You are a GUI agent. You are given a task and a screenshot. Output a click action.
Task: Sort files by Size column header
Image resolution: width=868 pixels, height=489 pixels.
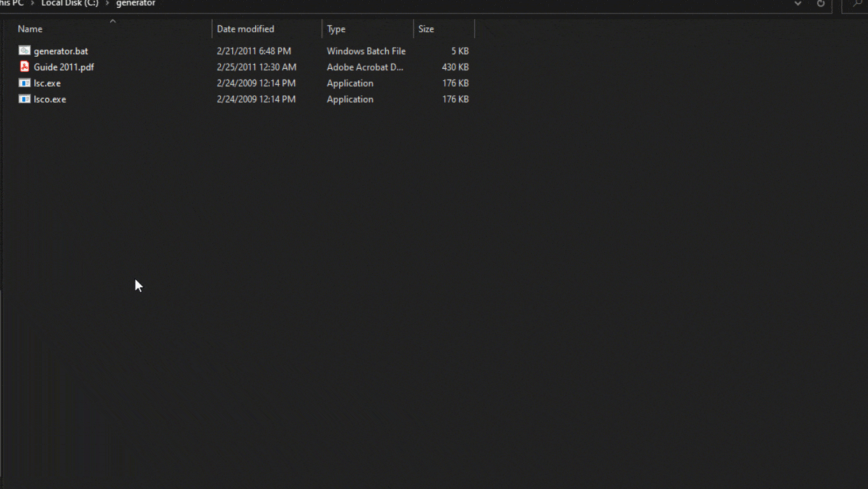click(x=426, y=29)
